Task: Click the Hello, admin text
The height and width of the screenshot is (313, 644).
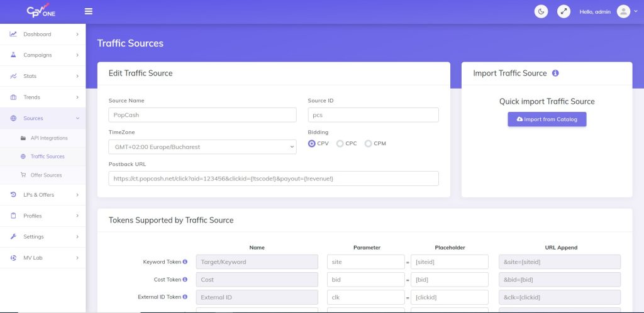Action: 595,12
